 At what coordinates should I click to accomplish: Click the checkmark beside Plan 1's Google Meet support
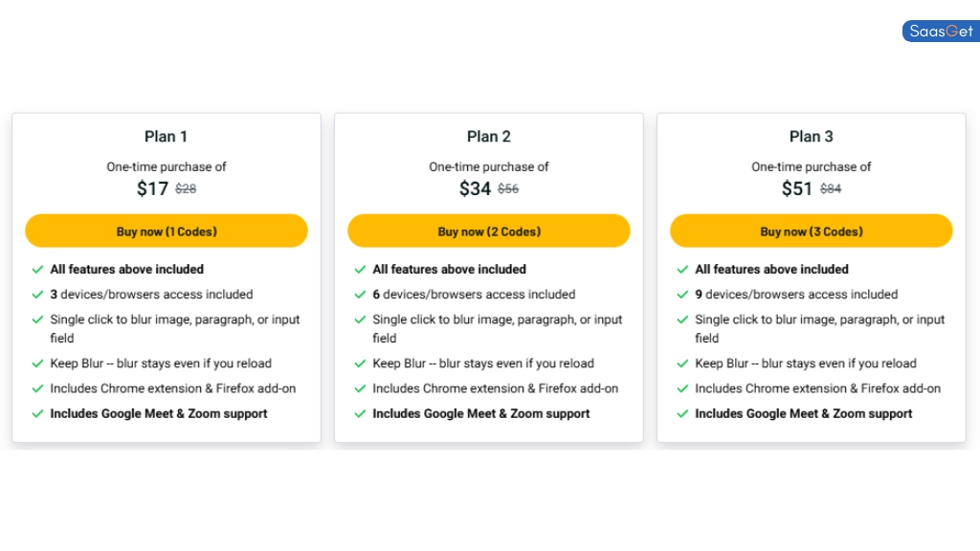pos(38,413)
